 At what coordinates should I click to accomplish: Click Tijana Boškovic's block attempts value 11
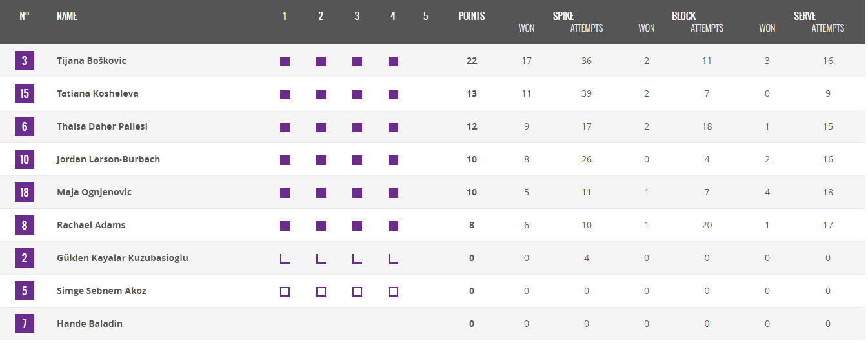coord(707,61)
